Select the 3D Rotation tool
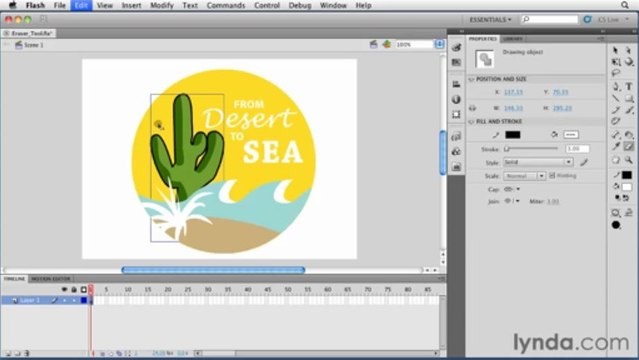 tap(629, 62)
